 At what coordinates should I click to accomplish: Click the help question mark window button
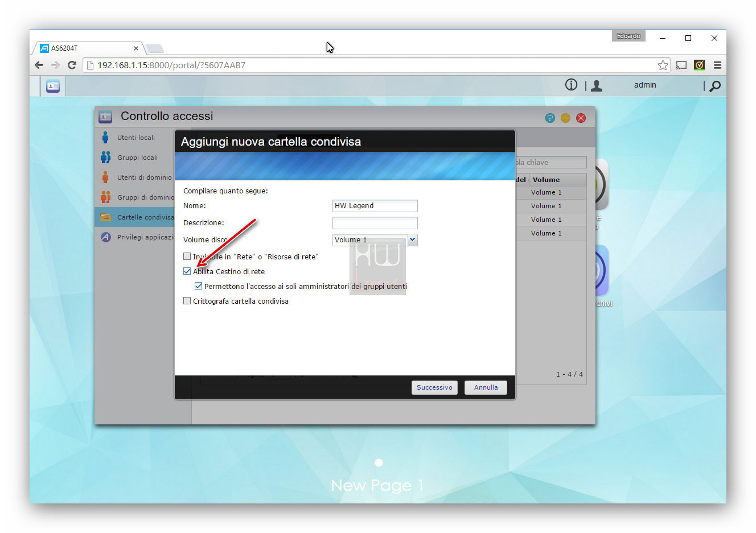pyautogui.click(x=550, y=118)
